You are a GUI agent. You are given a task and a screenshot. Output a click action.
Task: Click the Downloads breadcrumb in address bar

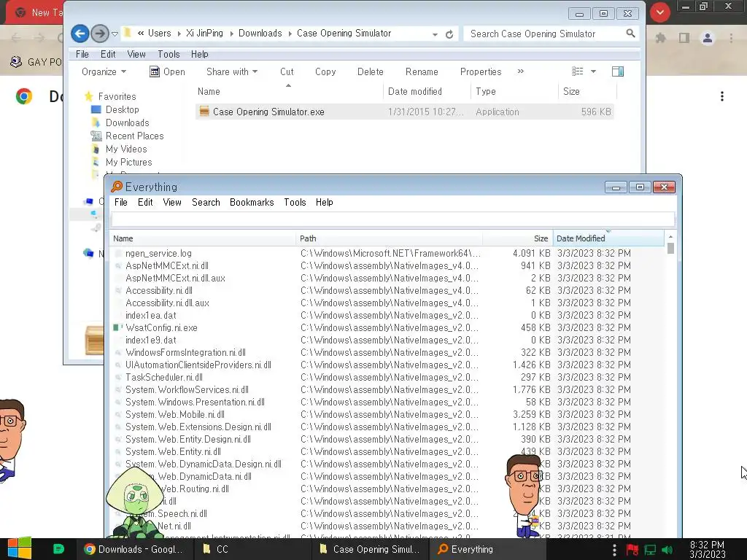point(260,34)
